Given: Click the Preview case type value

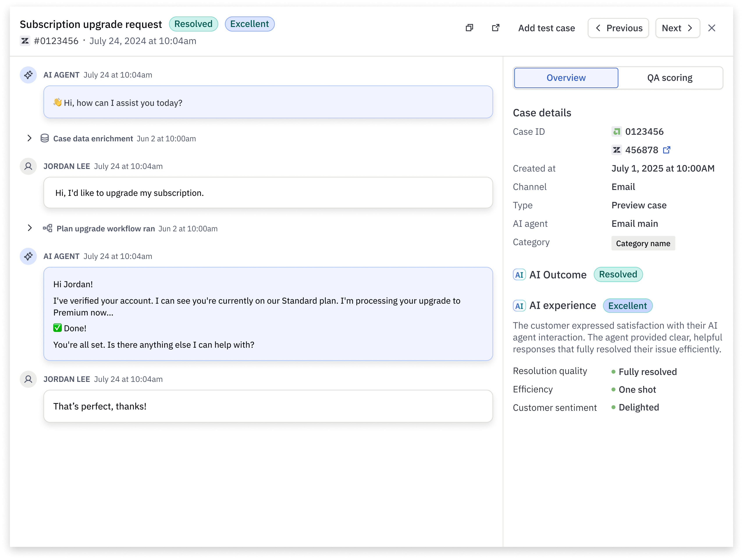Looking at the screenshot, I should [x=639, y=205].
